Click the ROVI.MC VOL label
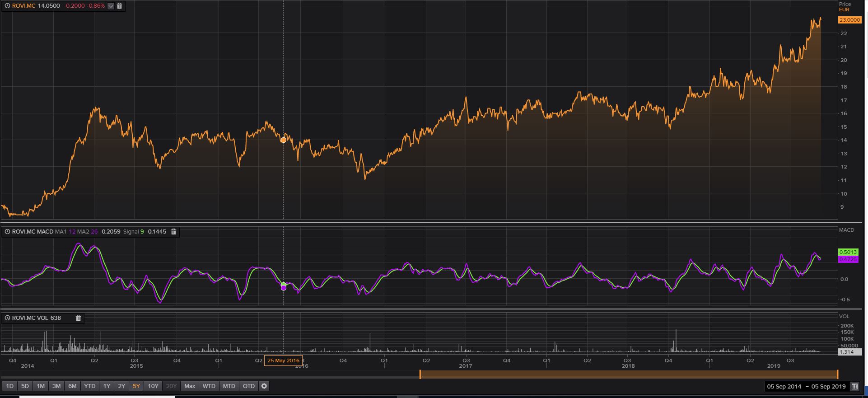 [x=30, y=318]
